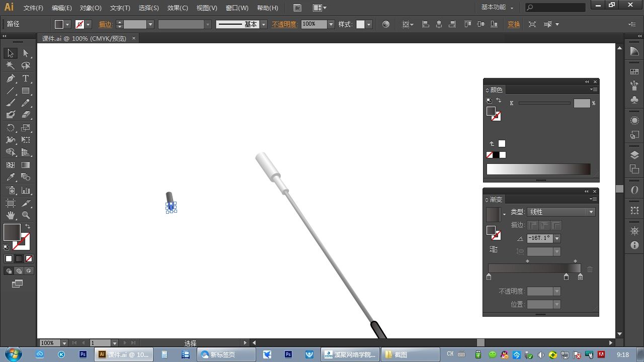
Task: Swap fill and stroke in Color panel
Action: pos(499,101)
